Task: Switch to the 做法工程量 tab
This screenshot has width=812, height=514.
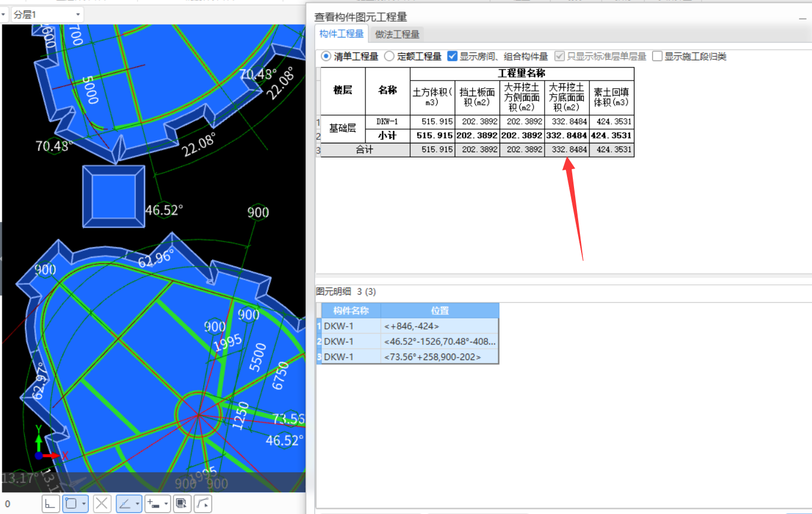Action: coord(397,35)
